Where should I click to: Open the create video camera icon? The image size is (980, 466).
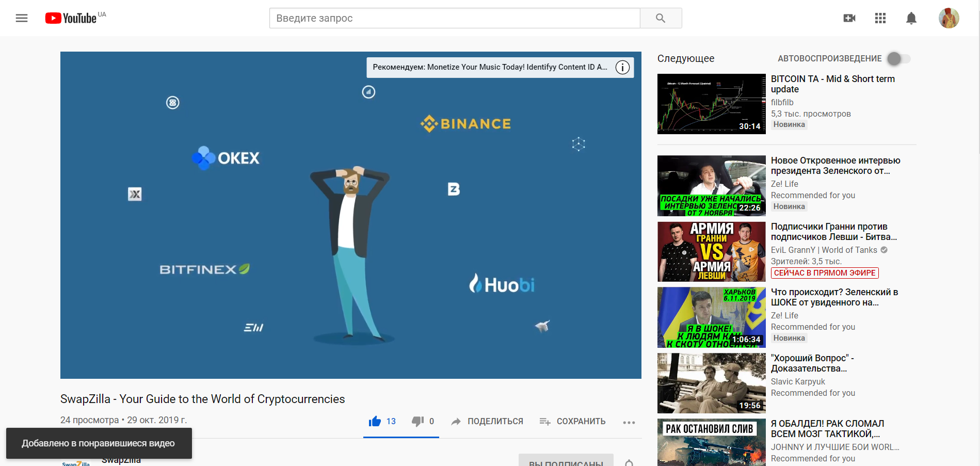click(x=849, y=18)
